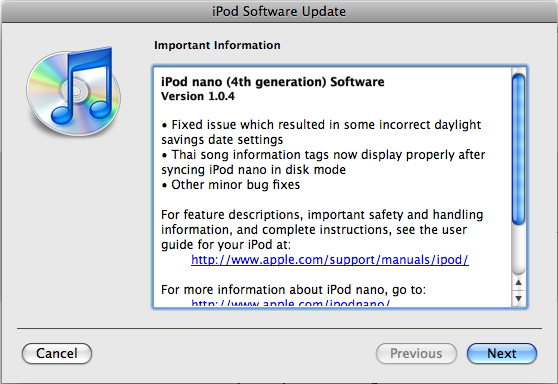This screenshot has width=558, height=384.
Task: Click the feature descriptions paragraph text
Action: pos(322,230)
